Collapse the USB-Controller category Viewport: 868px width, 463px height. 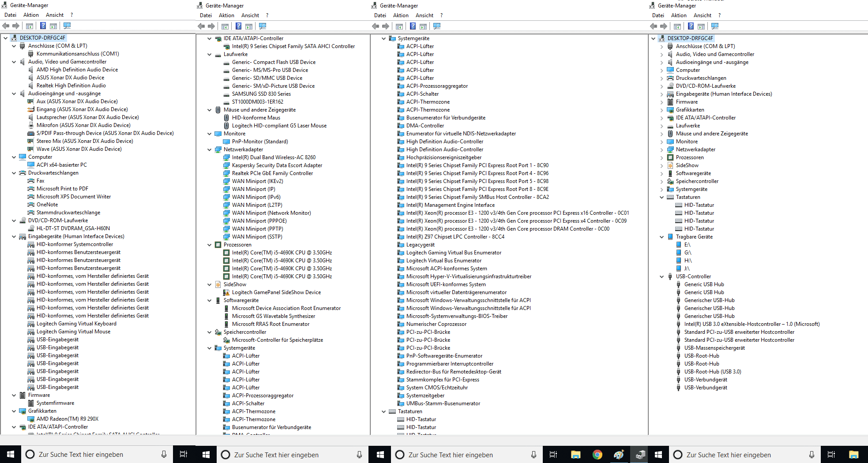coord(662,276)
